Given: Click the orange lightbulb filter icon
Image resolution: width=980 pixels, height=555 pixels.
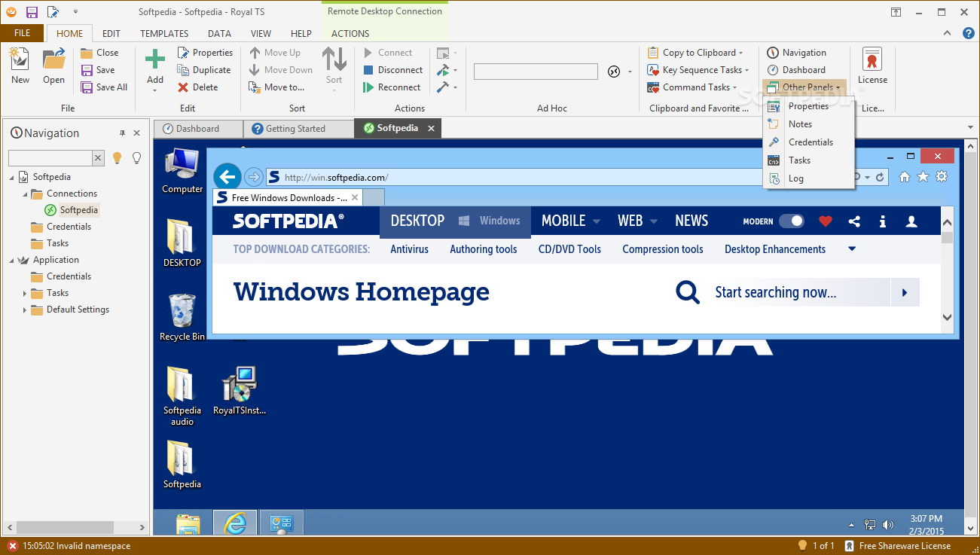Looking at the screenshot, I should 117,157.
